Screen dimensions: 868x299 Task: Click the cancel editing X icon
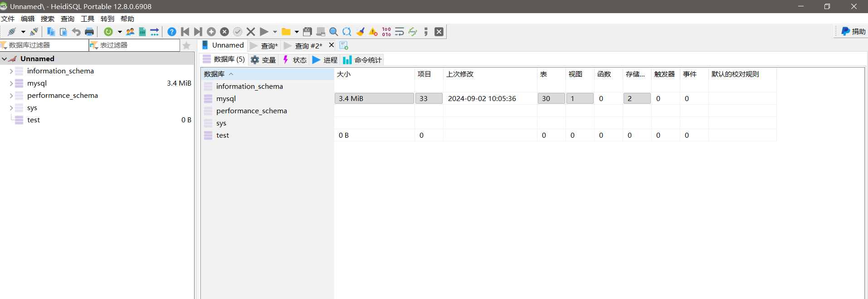point(251,32)
